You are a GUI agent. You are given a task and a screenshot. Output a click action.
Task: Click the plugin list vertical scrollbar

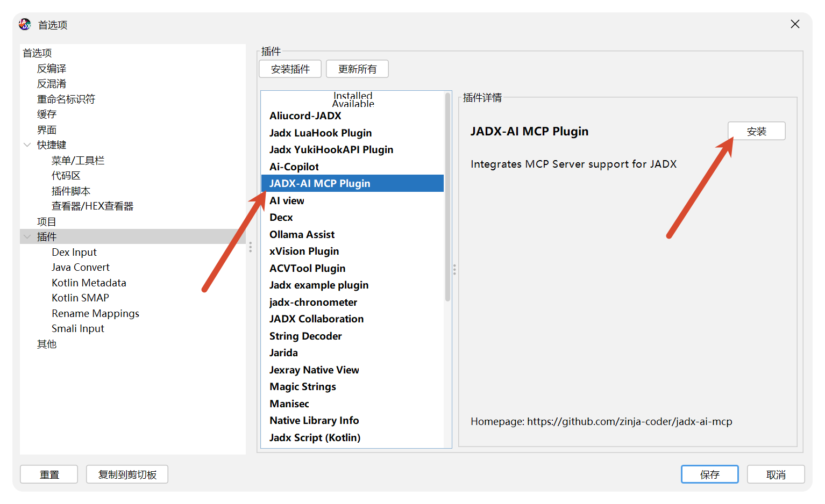point(447,197)
